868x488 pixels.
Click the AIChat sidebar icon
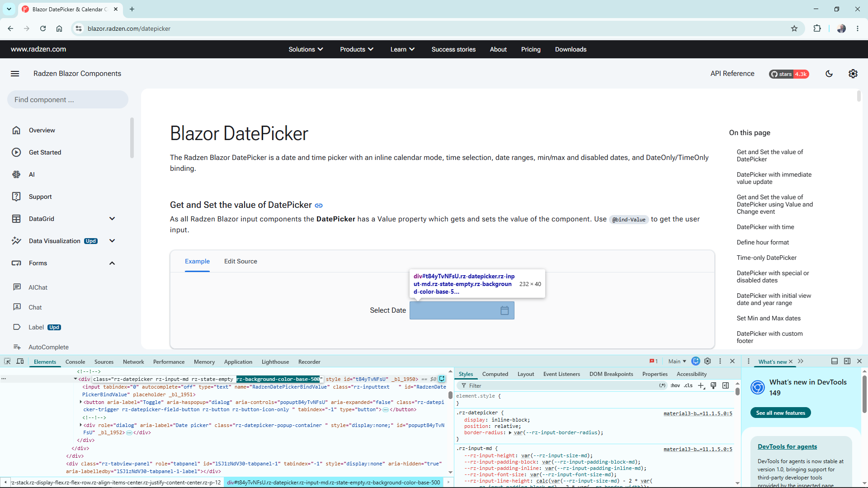17,287
